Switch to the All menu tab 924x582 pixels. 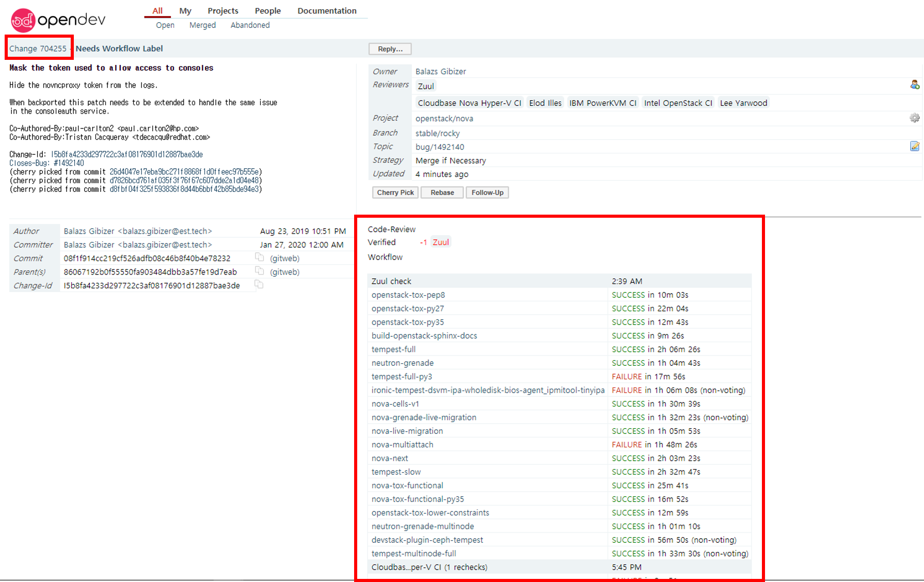pos(157,10)
